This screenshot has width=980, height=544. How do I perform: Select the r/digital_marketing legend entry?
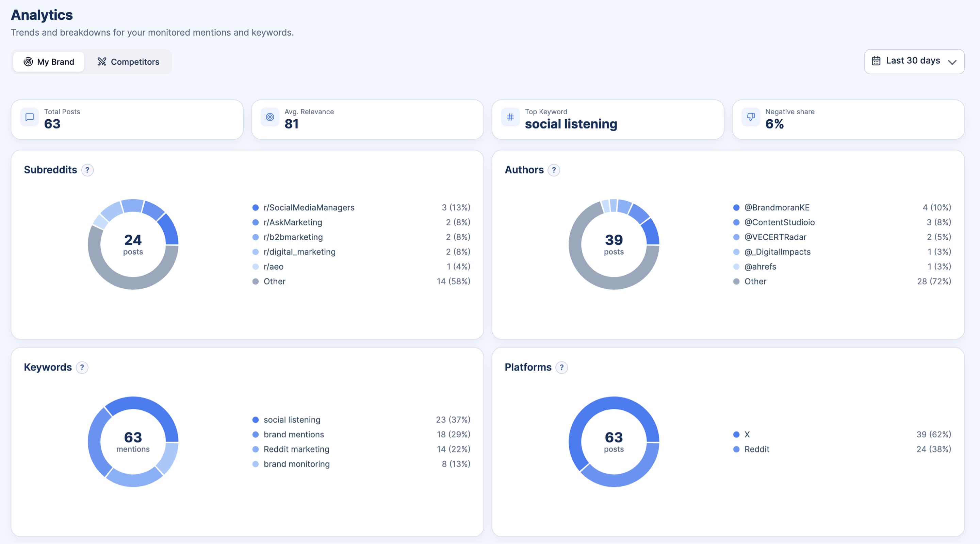pyautogui.click(x=361, y=252)
